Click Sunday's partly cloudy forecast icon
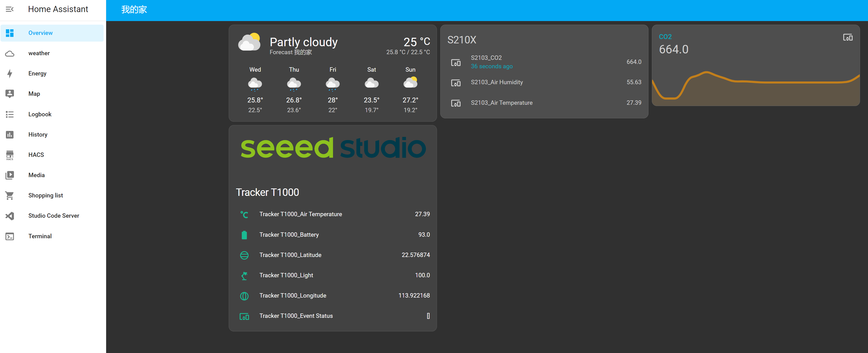The height and width of the screenshot is (353, 868). 411,83
